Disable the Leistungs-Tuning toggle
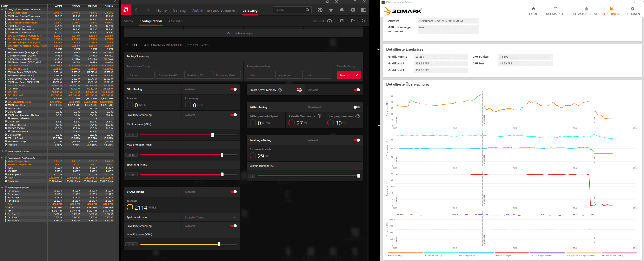Viewport: 644px width, 261px height. pos(357,140)
